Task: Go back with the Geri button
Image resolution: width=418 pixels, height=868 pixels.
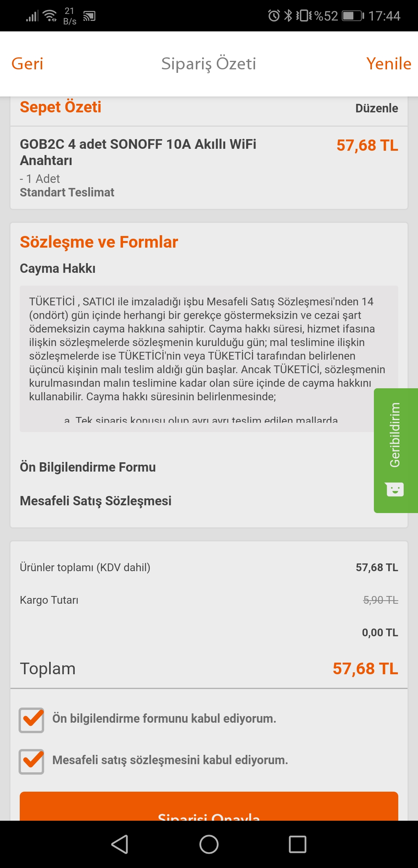Action: pyautogui.click(x=27, y=64)
